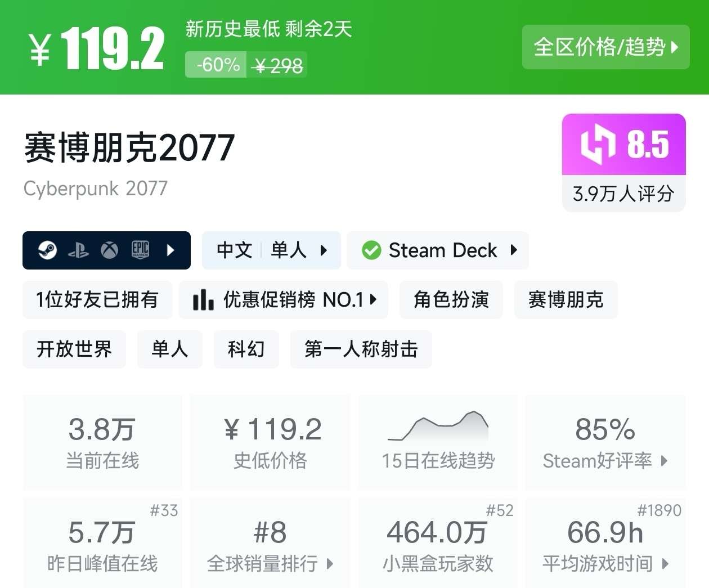Expand the platform list arrow
The width and height of the screenshot is (709, 588).
(171, 250)
